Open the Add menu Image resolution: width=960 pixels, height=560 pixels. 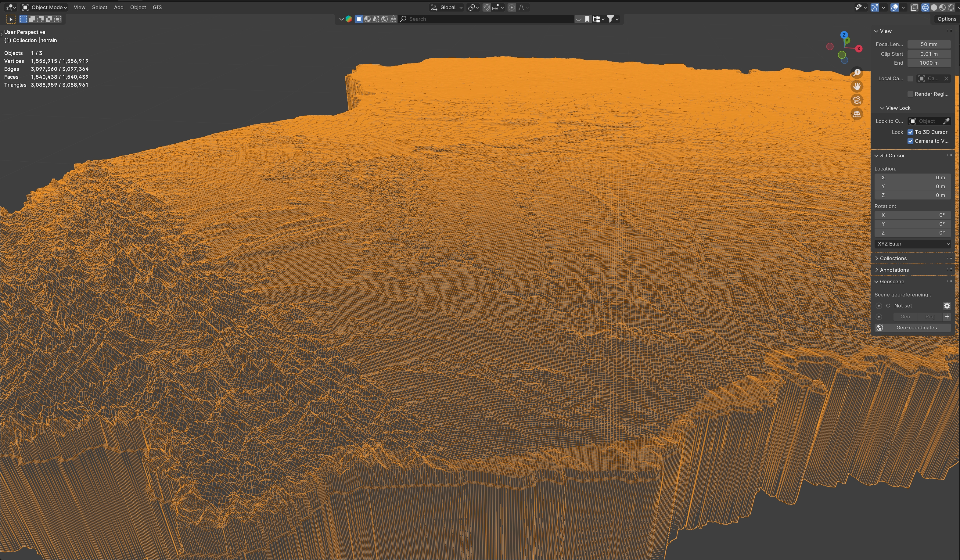point(118,8)
